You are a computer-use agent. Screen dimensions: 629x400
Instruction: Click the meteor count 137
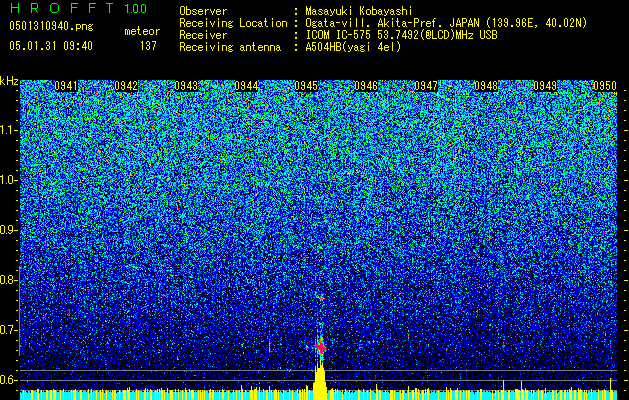pos(148,46)
